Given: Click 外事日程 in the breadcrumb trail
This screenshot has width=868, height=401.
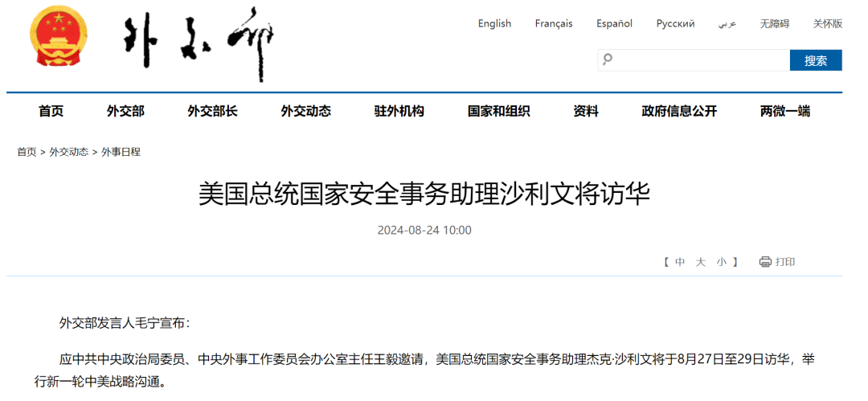Looking at the screenshot, I should click(x=121, y=151).
